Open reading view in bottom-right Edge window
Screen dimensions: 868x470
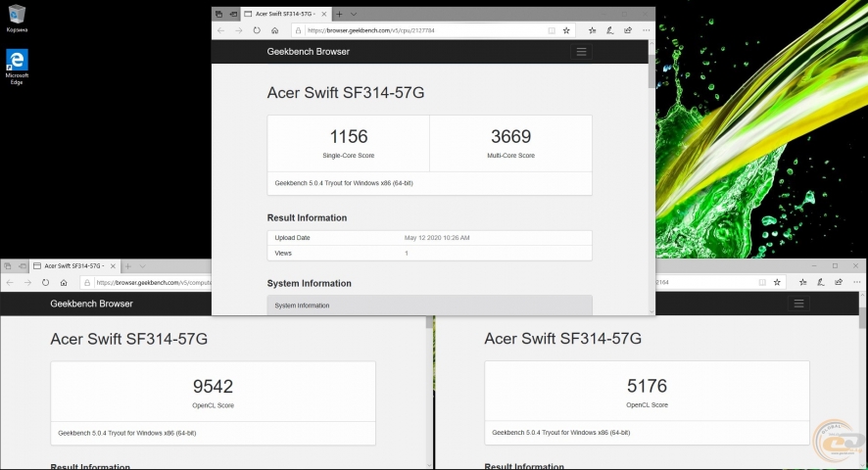[762, 282]
